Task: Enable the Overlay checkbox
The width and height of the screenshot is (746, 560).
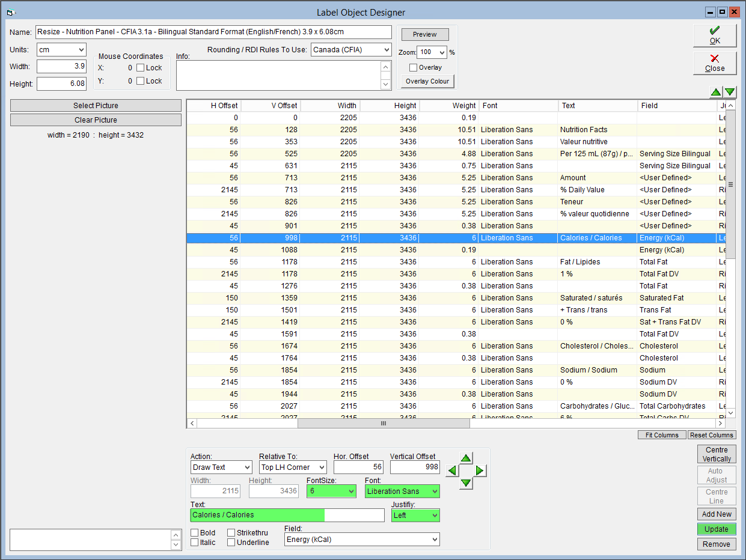Action: tap(413, 68)
